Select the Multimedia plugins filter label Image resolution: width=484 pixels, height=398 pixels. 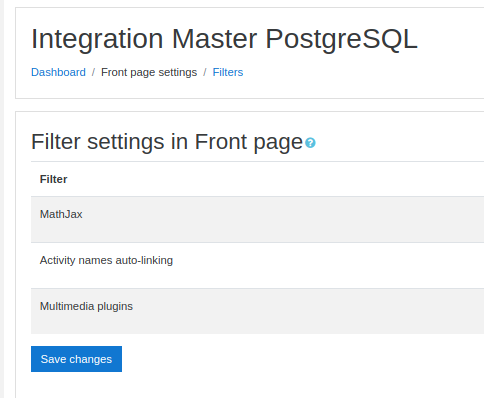click(x=86, y=306)
